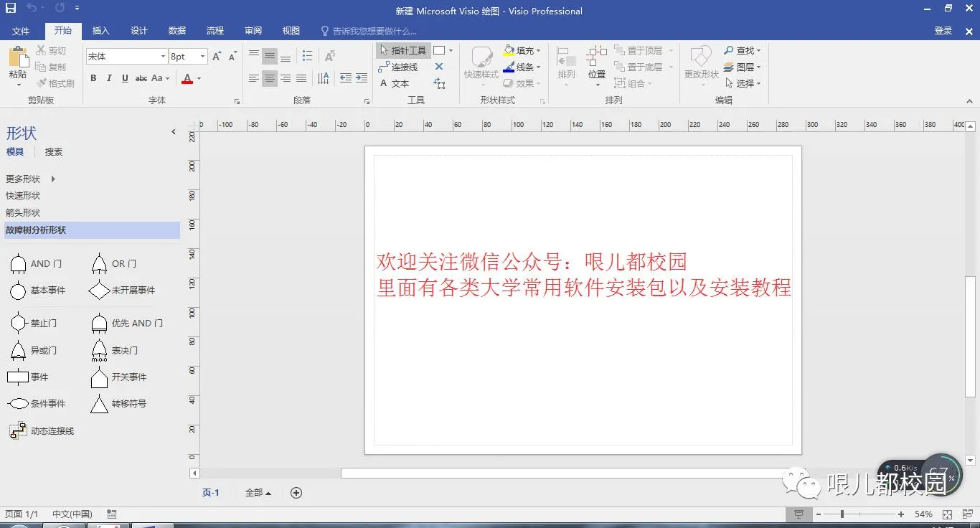Expand the rectangle shape tool dropdown
The height and width of the screenshot is (528, 980).
click(x=451, y=50)
